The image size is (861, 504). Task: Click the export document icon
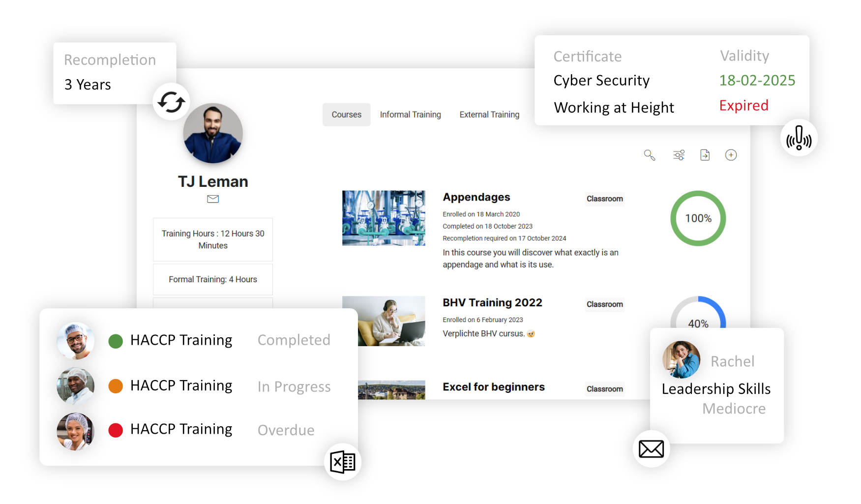[705, 155]
